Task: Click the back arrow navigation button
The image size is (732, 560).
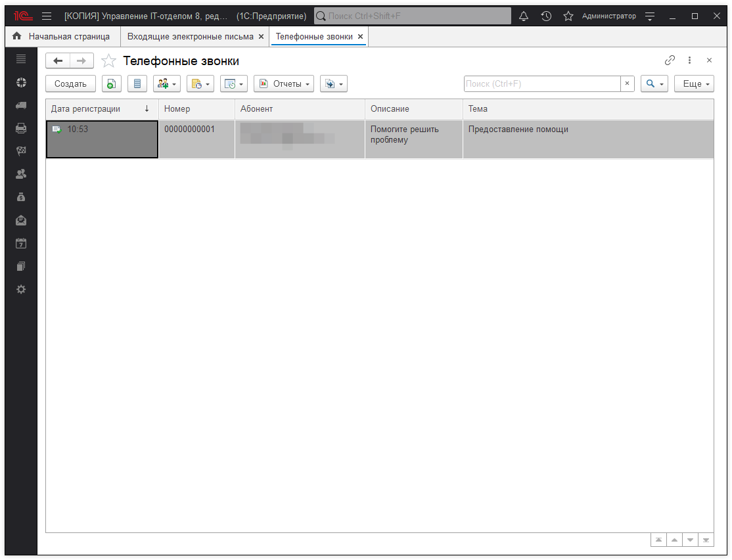Action: 58,61
